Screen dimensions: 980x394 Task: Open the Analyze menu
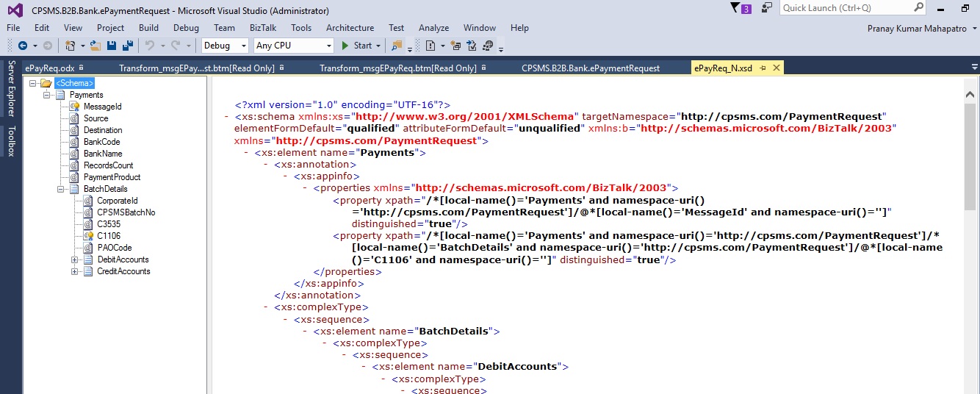433,28
